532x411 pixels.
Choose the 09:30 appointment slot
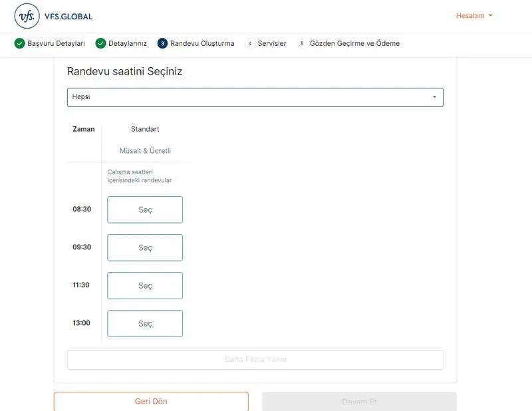[x=145, y=247]
